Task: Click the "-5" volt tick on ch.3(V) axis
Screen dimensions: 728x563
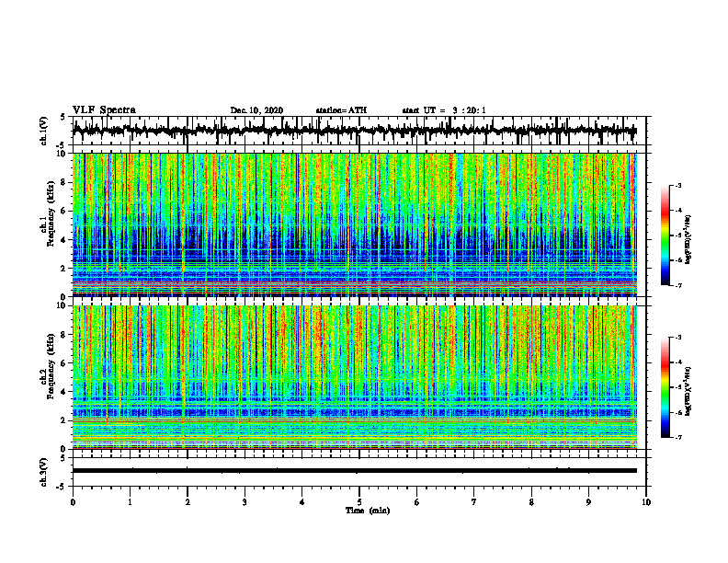Action: click(62, 487)
